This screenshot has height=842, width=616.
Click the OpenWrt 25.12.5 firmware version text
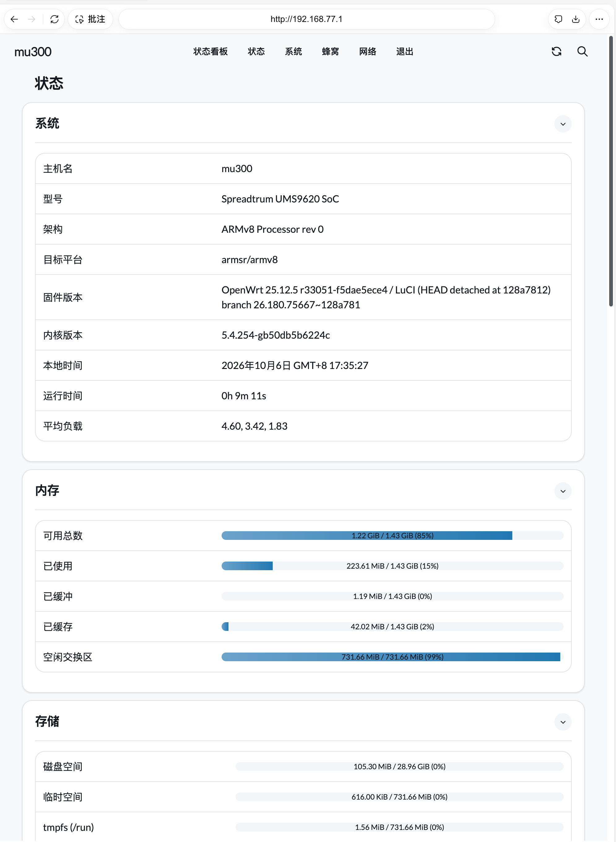tap(386, 297)
